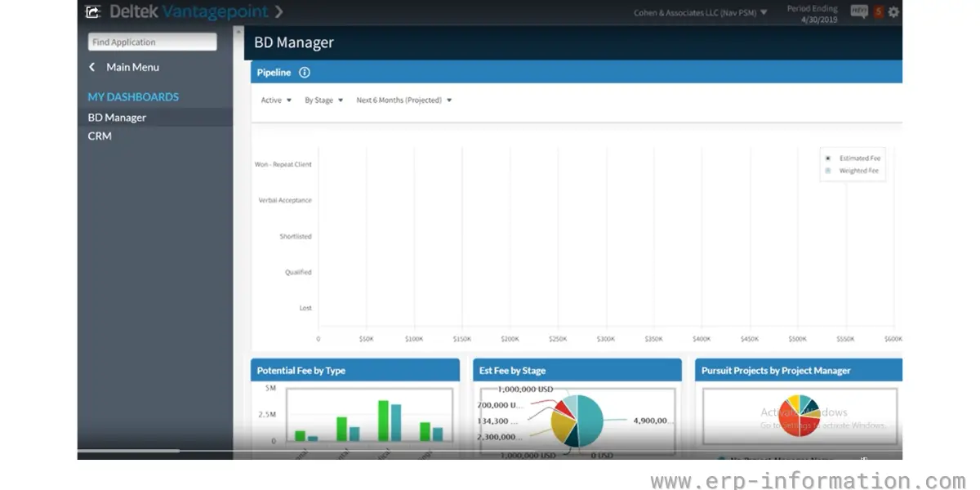Click the video progress bar
Image resolution: width=980 pixels, height=490 pixels.
tap(490, 451)
